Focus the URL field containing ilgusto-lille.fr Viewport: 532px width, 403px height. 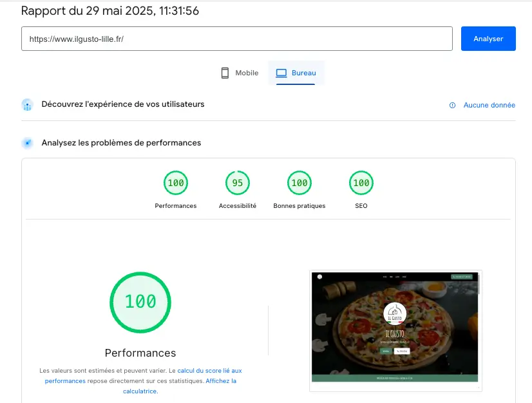[x=236, y=39]
